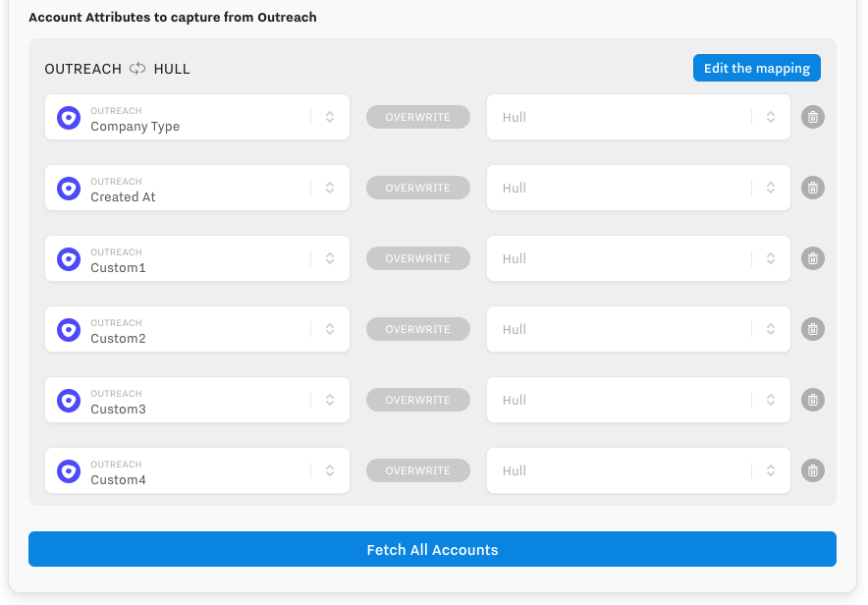The image size is (868, 605).
Task: Toggle the Overwrite pill for Custom3
Action: (418, 401)
